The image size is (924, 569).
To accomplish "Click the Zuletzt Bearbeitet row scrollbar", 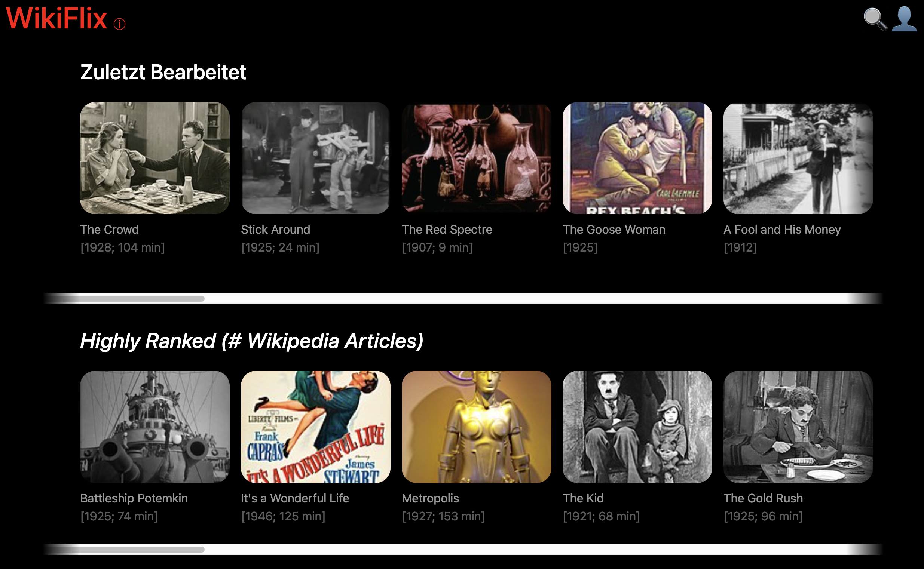I will (x=462, y=298).
